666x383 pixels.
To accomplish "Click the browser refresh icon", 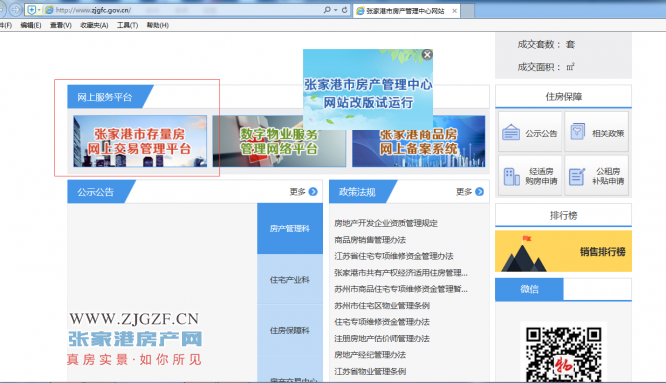I will pos(344,10).
